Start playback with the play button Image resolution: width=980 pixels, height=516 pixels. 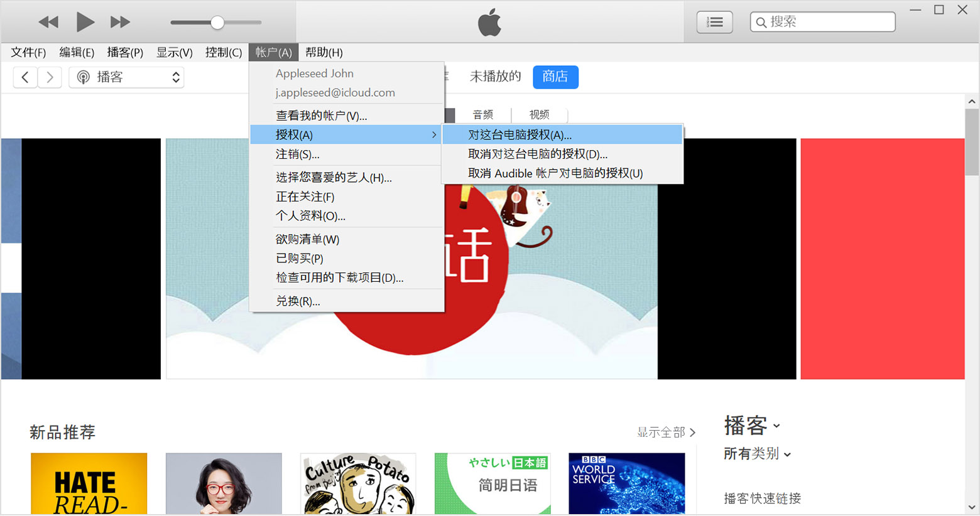pos(85,22)
